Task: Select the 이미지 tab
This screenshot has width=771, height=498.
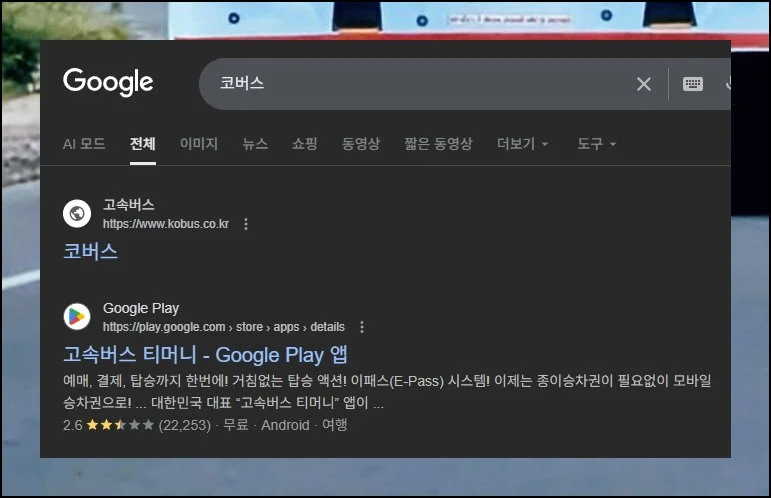Action: pyautogui.click(x=199, y=144)
